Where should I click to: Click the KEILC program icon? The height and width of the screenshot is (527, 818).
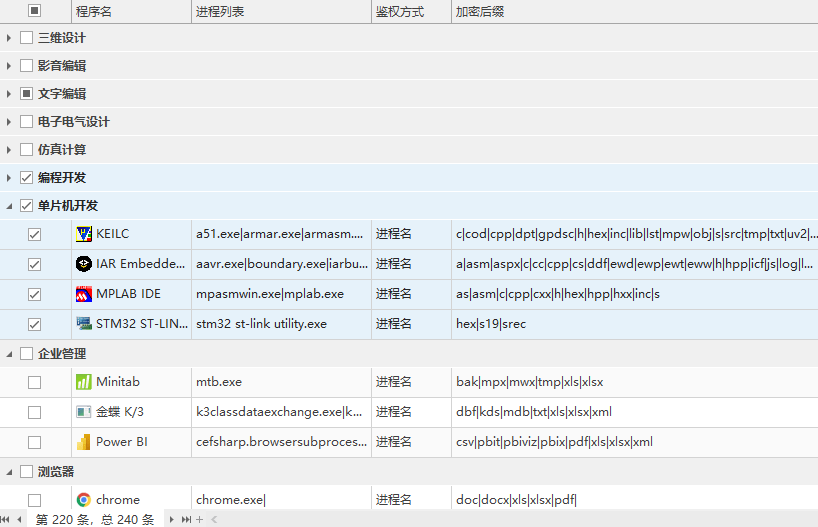[83, 234]
